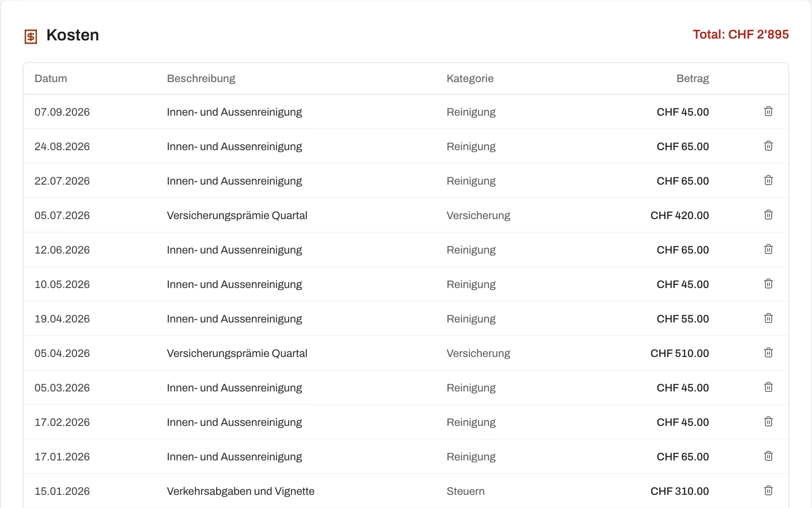Click the receipt icon beside Kosten
812x508 pixels.
tap(31, 36)
